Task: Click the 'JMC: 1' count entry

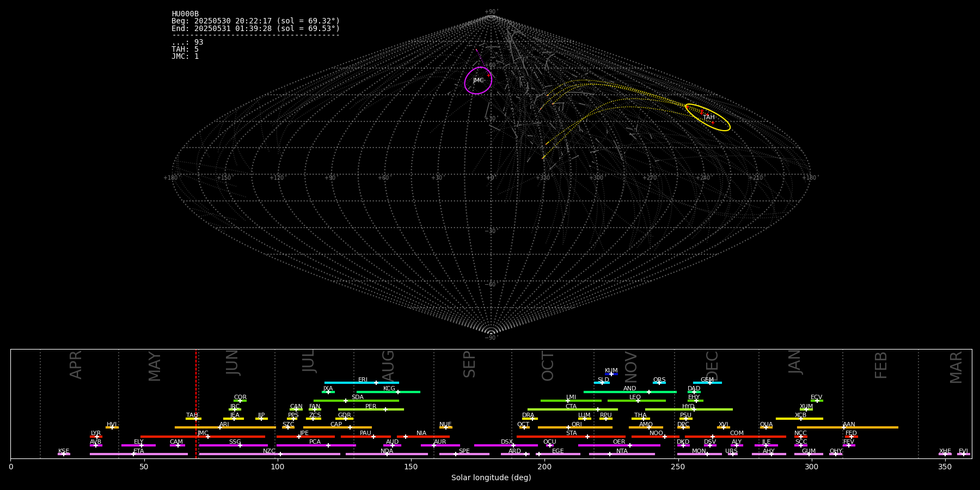Action: pyautogui.click(x=185, y=57)
